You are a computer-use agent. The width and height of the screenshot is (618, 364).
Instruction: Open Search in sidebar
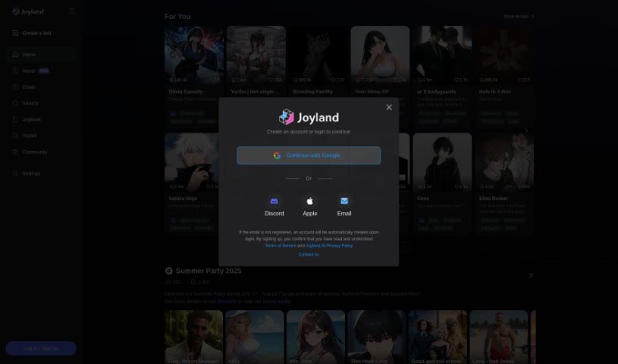41,103
